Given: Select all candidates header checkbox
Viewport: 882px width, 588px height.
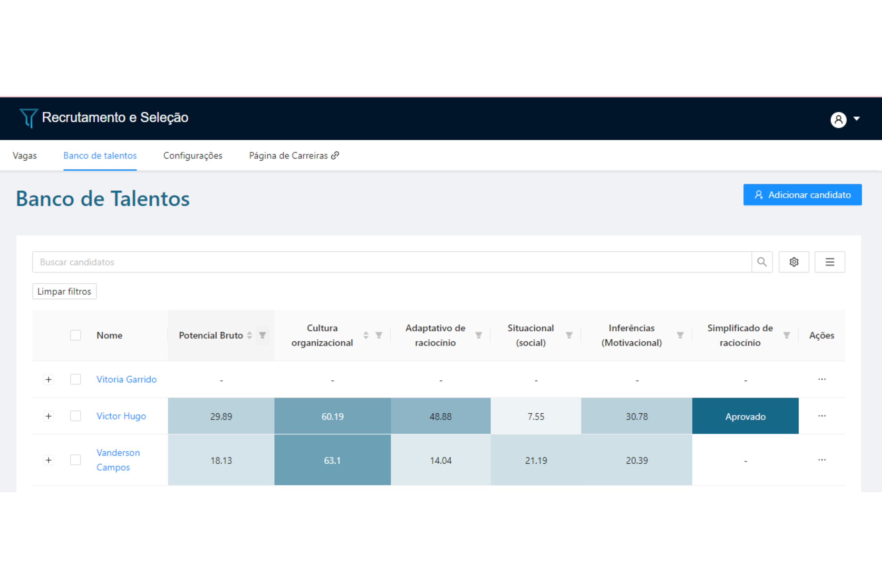Looking at the screenshot, I should [75, 335].
